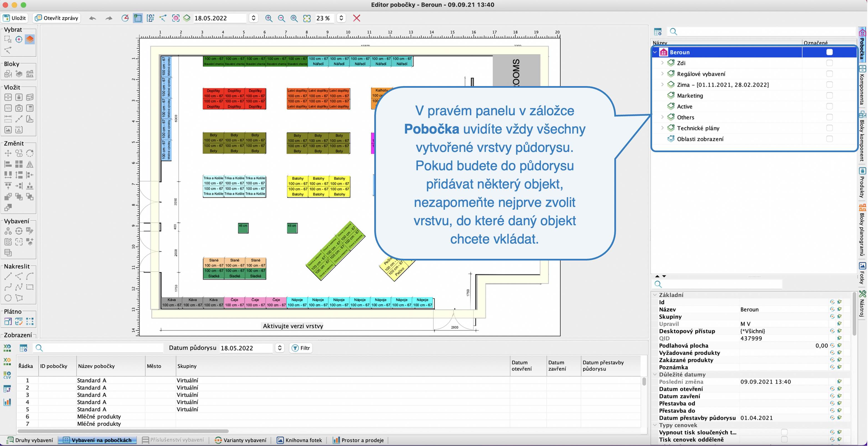This screenshot has height=446, width=868.
Task: Click the Název pobočky column header
Action: click(111, 366)
